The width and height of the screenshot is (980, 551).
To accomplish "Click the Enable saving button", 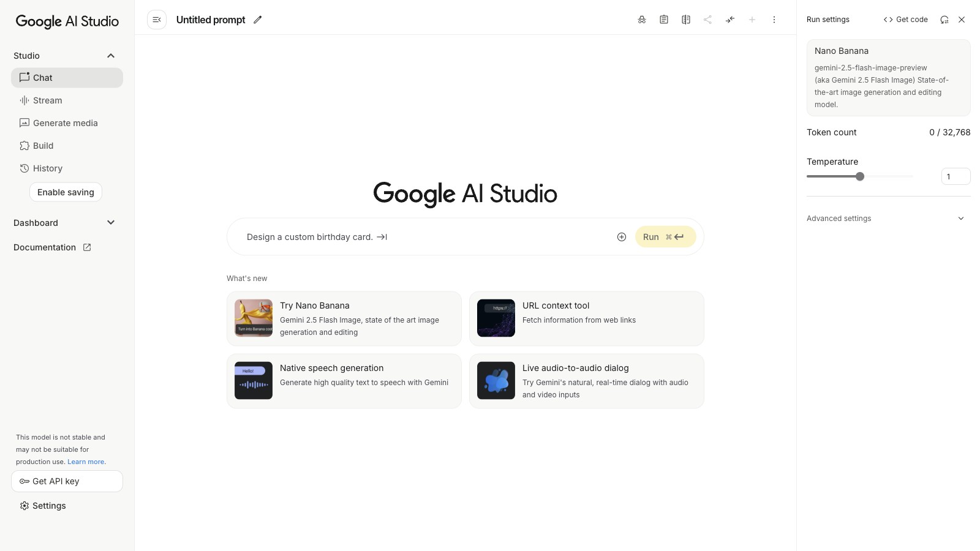I will pos(66,192).
